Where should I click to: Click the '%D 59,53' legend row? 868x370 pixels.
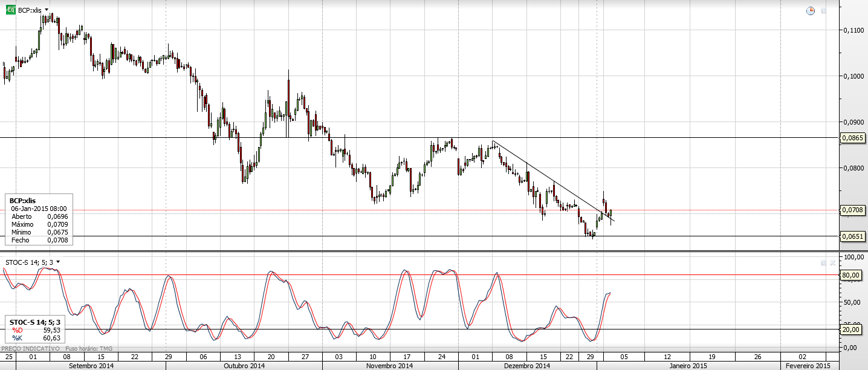(36, 331)
